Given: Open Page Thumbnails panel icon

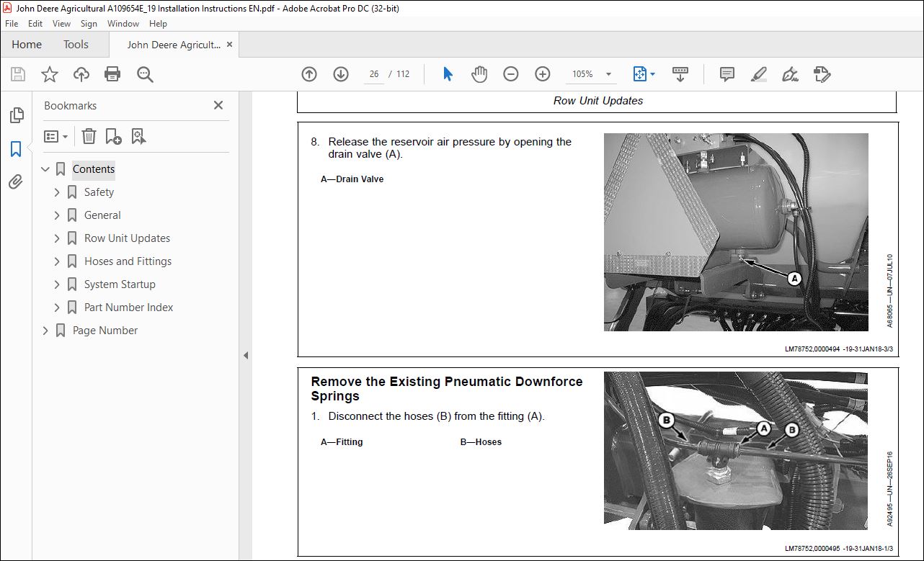Looking at the screenshot, I should pos(16,115).
